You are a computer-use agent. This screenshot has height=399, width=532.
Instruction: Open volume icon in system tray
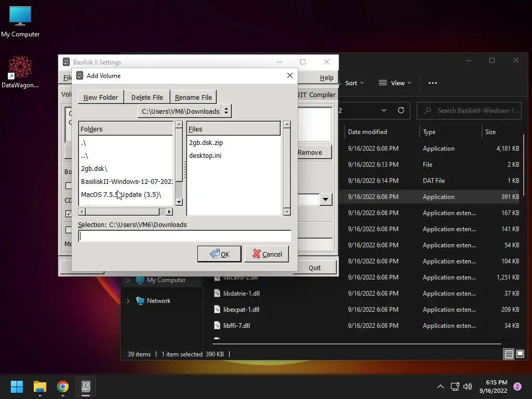(x=468, y=387)
